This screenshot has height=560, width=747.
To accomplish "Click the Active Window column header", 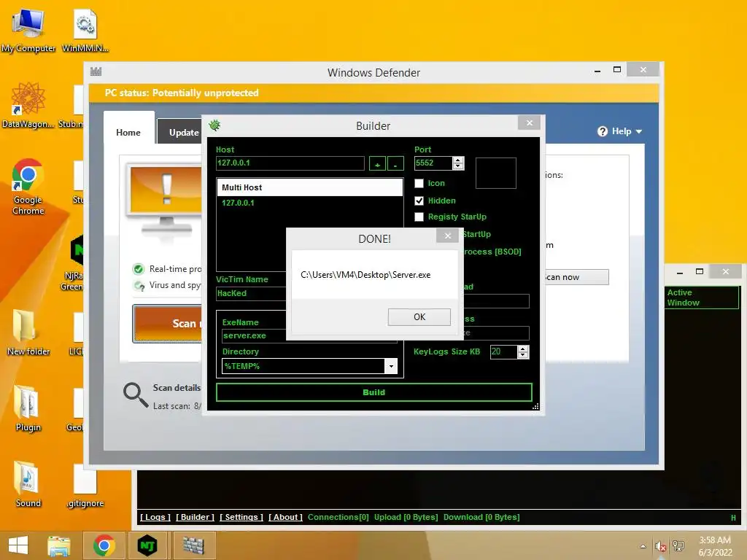I will tap(702, 297).
